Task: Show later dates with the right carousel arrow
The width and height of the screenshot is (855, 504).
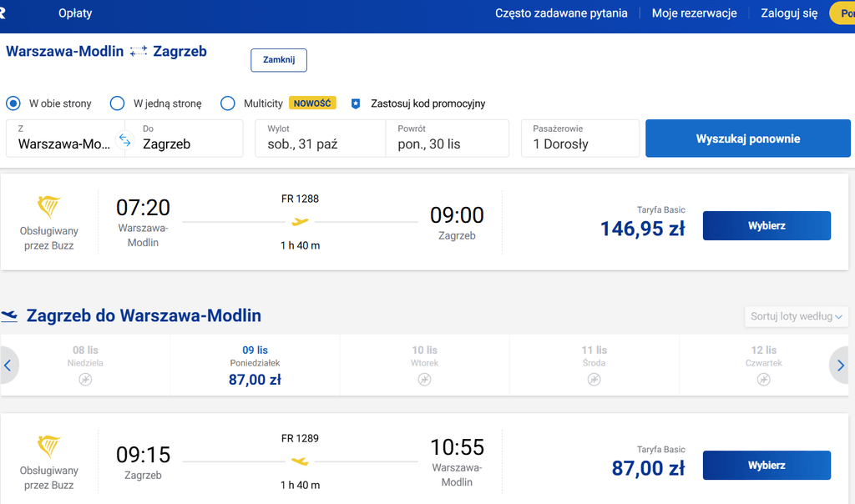Action: [x=840, y=365]
